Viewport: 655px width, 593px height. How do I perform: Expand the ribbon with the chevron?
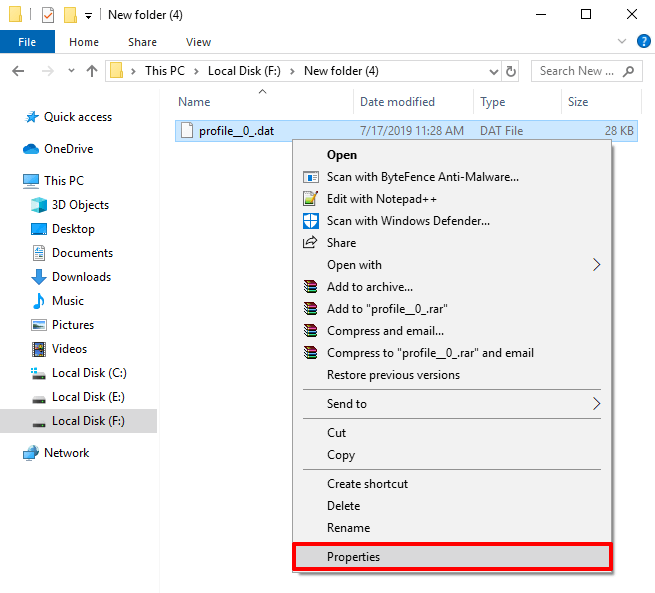[622, 41]
